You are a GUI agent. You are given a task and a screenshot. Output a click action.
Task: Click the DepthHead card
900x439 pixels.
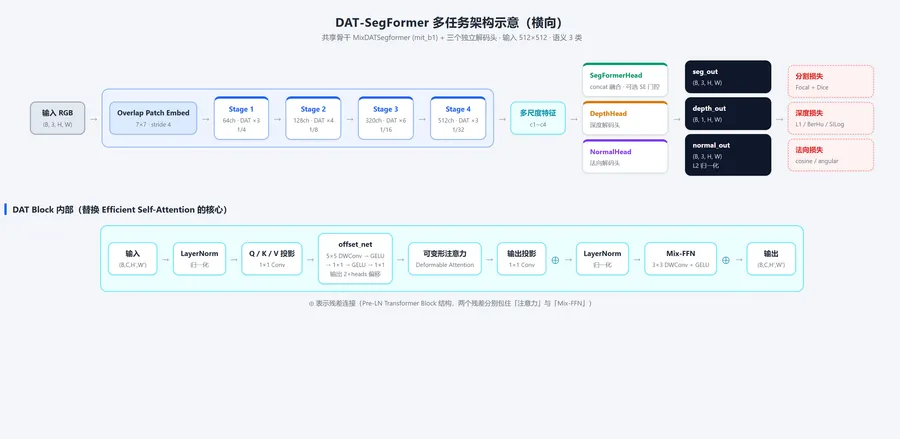click(x=625, y=118)
